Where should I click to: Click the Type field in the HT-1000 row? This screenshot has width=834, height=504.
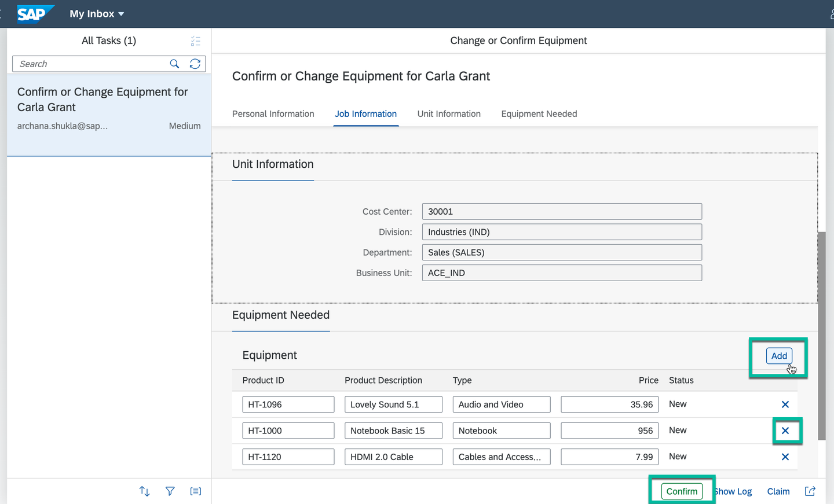502,431
